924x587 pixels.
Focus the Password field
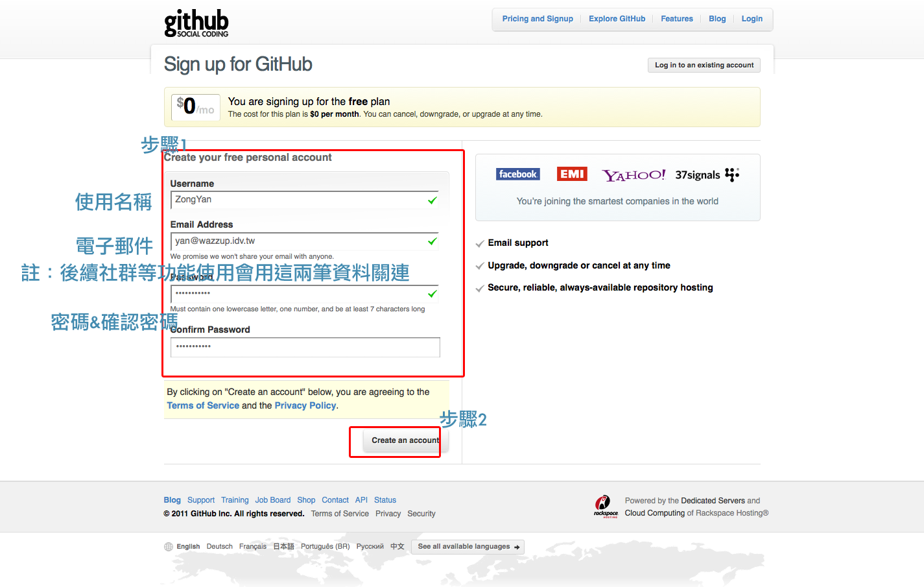[305, 293]
